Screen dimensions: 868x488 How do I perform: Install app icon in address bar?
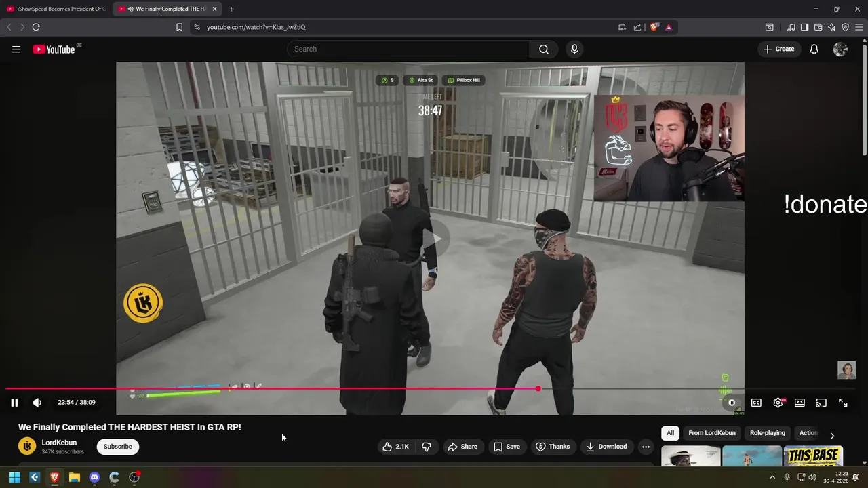pyautogui.click(x=622, y=27)
